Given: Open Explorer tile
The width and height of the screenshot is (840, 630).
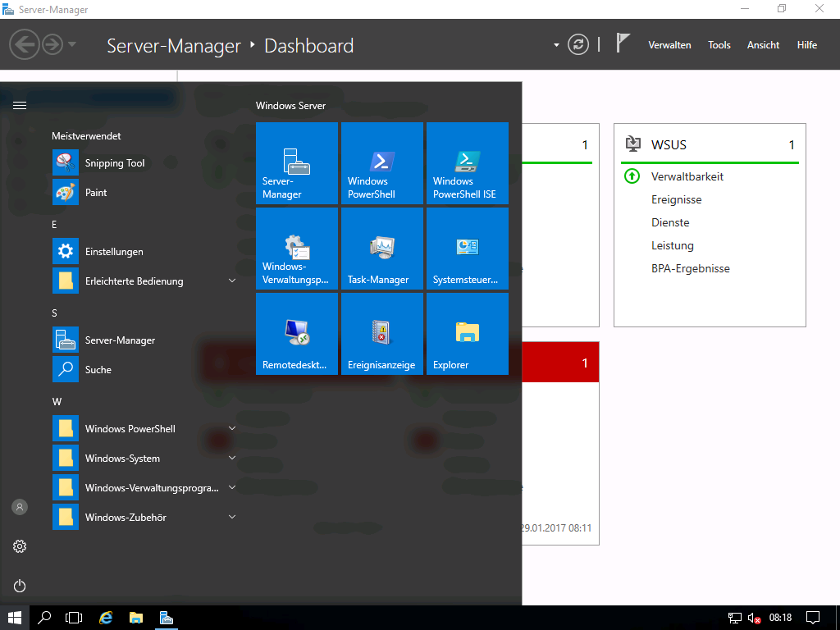Looking at the screenshot, I should pos(467,334).
